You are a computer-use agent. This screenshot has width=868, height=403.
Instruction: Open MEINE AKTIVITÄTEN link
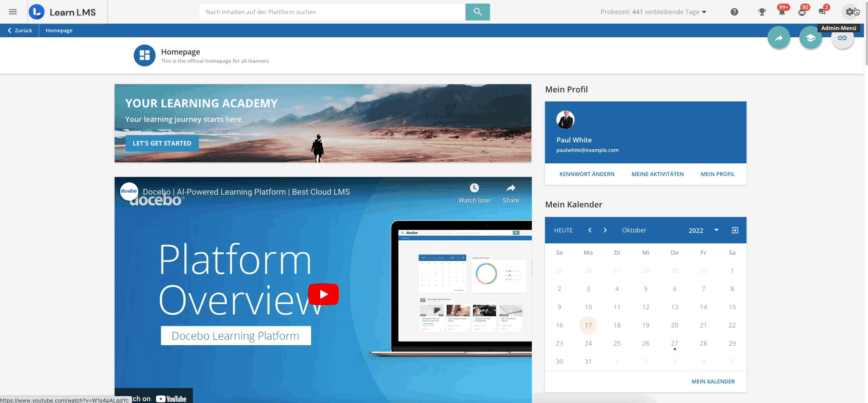click(657, 174)
